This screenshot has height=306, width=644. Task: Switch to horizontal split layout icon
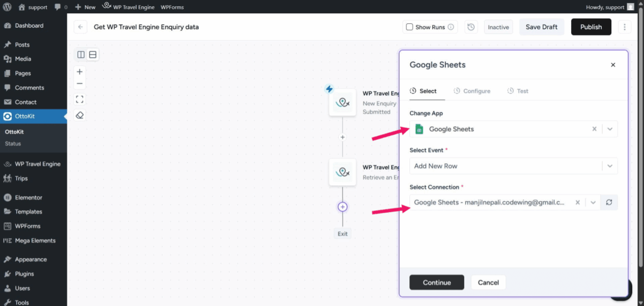pos(93,54)
